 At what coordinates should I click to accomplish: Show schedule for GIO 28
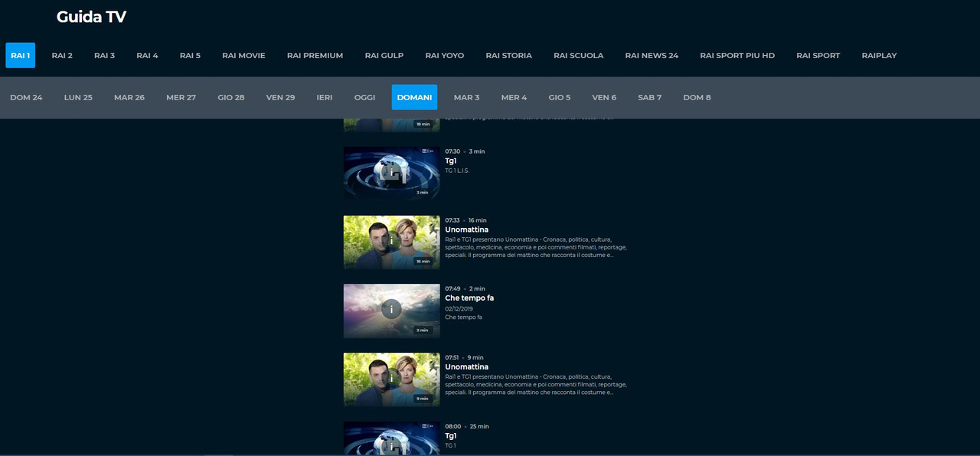230,97
